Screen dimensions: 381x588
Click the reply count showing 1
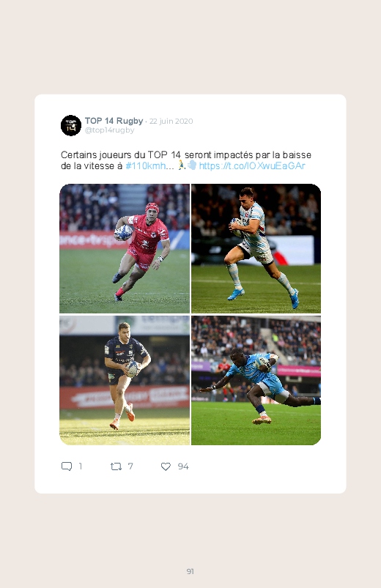(81, 466)
